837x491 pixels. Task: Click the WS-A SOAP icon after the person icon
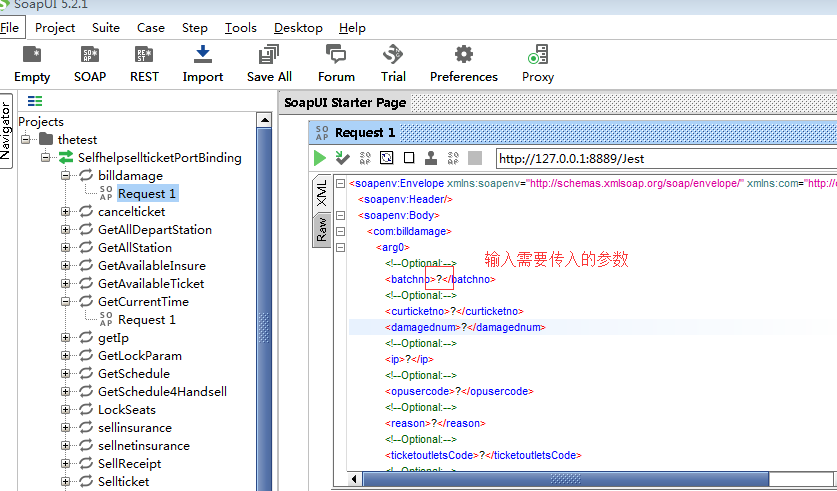(x=453, y=158)
